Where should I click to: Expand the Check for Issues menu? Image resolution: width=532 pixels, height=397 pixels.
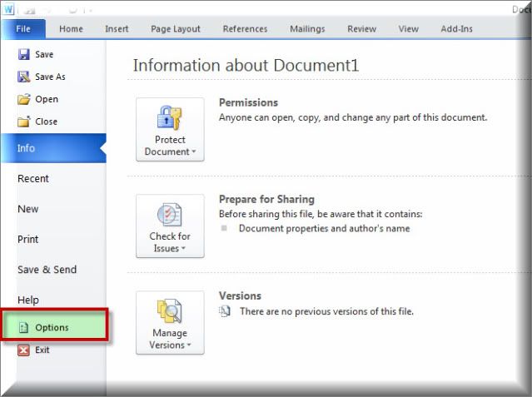point(170,226)
